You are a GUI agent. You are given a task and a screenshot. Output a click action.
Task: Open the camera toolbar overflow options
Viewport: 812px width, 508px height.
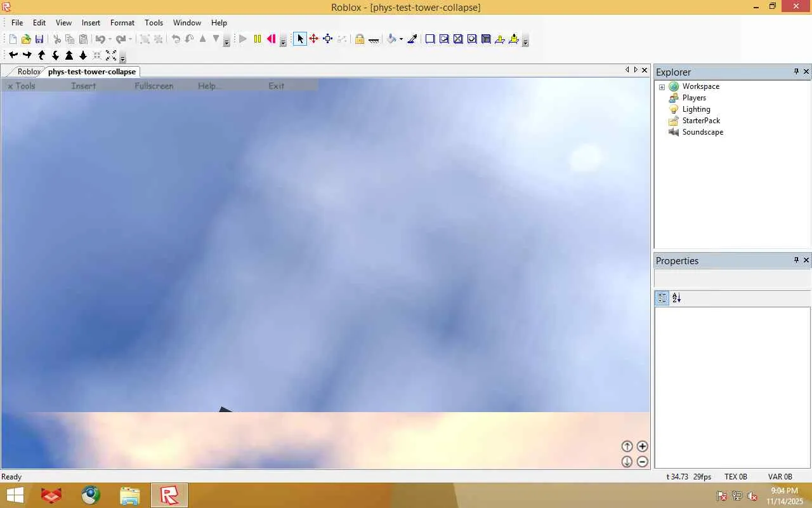point(122,58)
